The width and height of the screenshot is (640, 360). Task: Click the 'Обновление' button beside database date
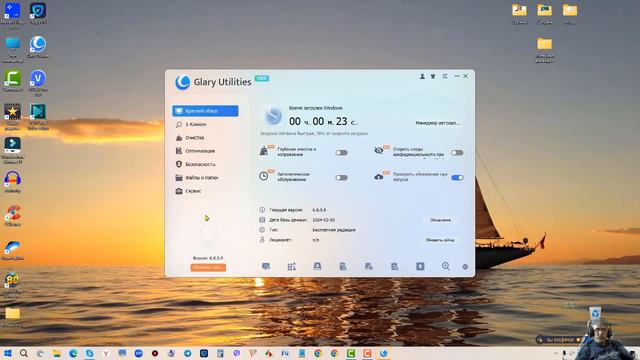[440, 220]
